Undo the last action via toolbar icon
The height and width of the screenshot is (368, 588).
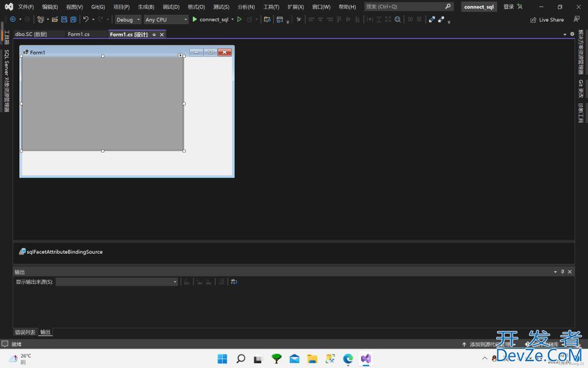point(86,19)
